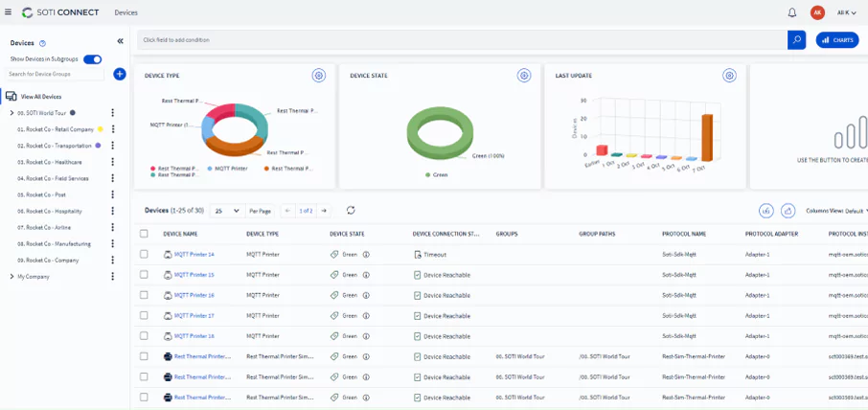Toggle Show Devices in Subgroups switch

[92, 59]
